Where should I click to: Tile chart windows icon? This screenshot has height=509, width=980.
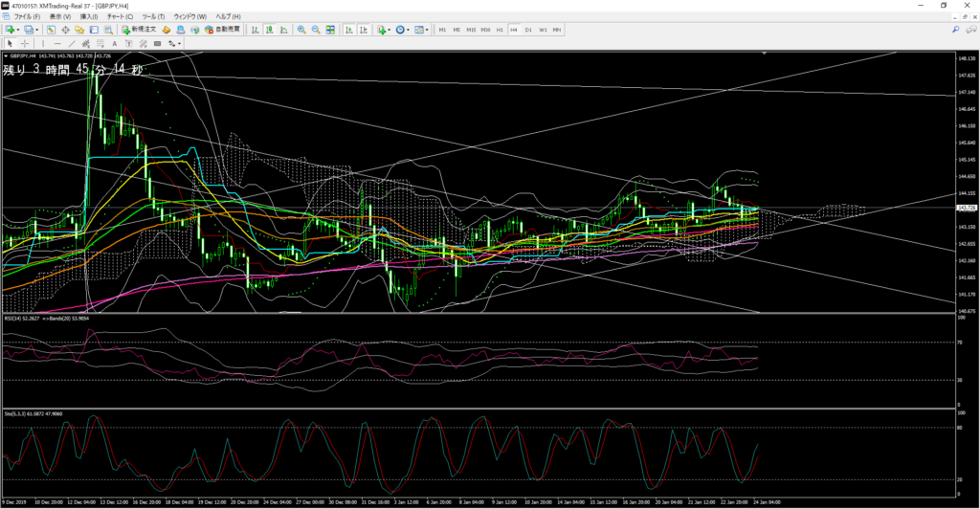point(330,30)
